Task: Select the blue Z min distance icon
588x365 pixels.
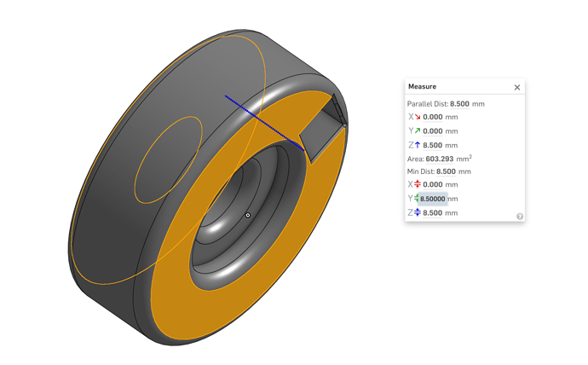Action: (418, 212)
